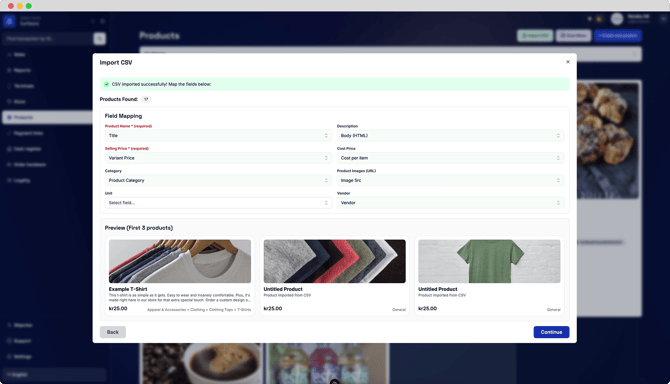Click the Import CSV dialog title
The image size is (670, 384).
(116, 62)
